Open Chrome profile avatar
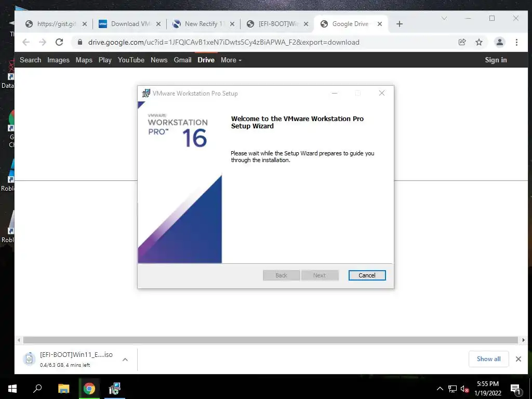Screen dimensions: 532x399 pos(499,42)
